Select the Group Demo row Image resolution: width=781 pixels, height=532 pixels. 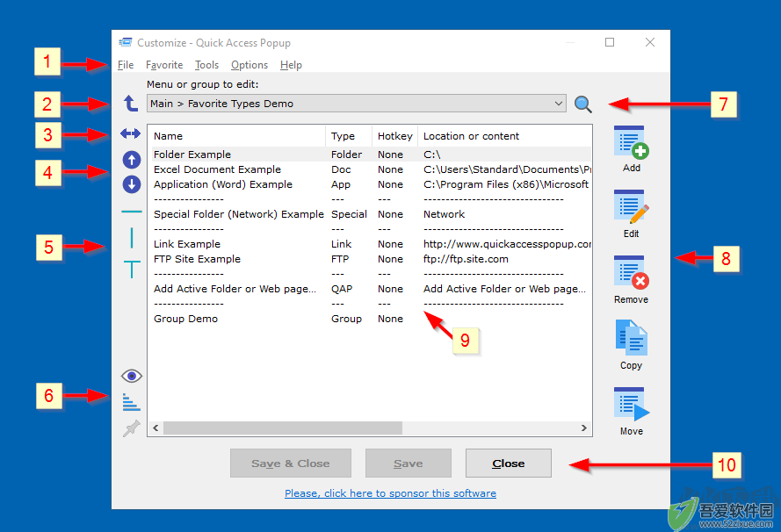tap(371, 319)
